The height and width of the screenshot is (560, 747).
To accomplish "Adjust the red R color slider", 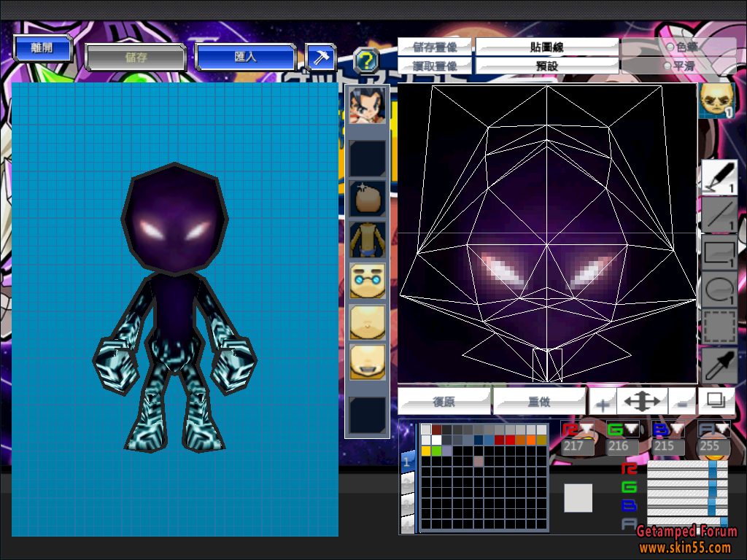I will point(687,469).
